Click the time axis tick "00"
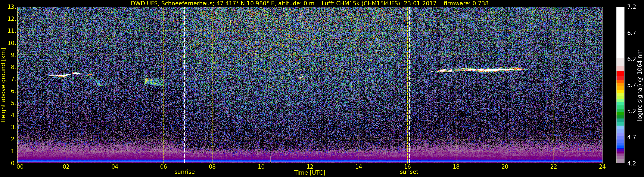The width and height of the screenshot is (644, 177). pyautogui.click(x=20, y=167)
